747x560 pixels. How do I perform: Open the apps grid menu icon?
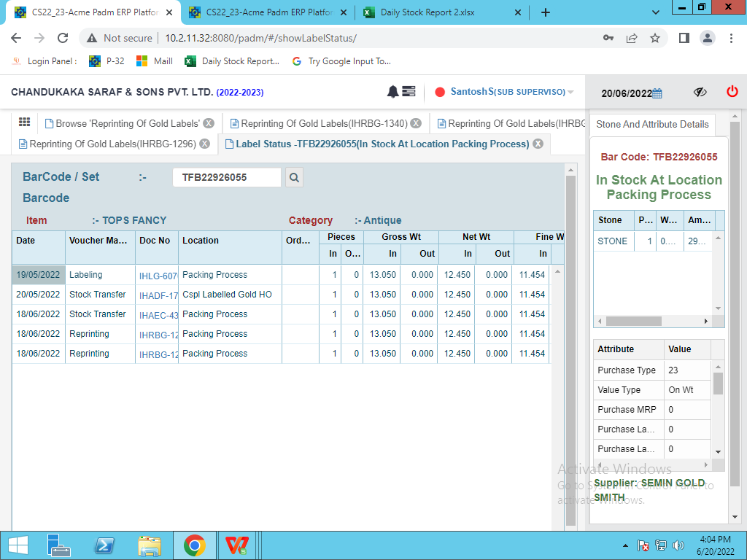[24, 122]
